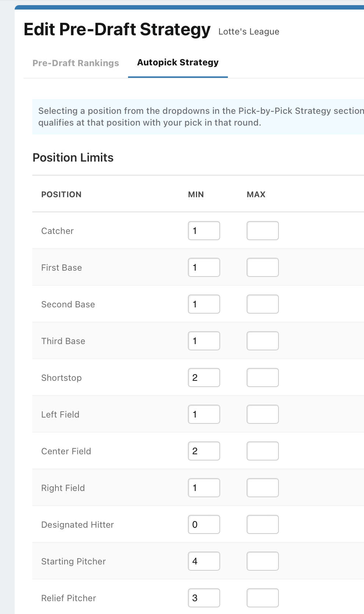Click the Center Field MIN input
Screen dimensions: 364x614
pyautogui.click(x=204, y=451)
